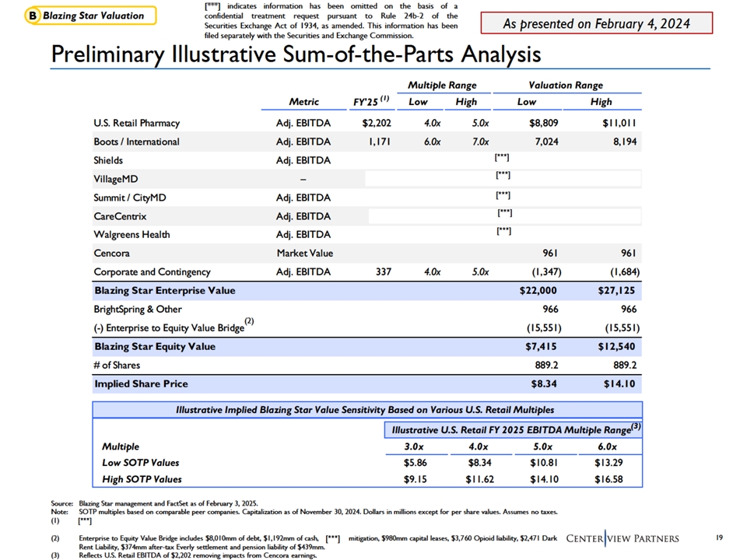The height and width of the screenshot is (560, 747).
Task: Select the Blazing Star Enterprise Value row
Action: pyautogui.click(x=366, y=290)
